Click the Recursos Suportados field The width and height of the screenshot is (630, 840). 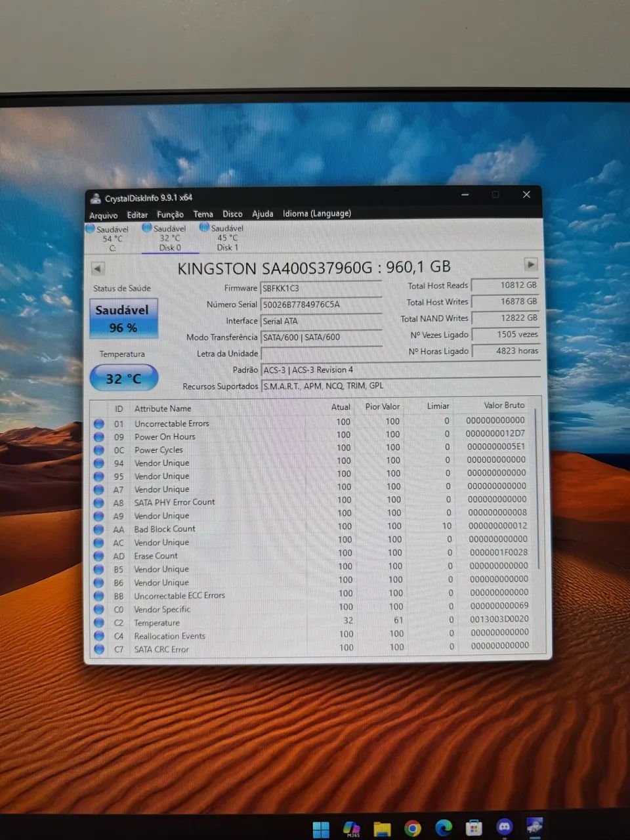(401, 386)
